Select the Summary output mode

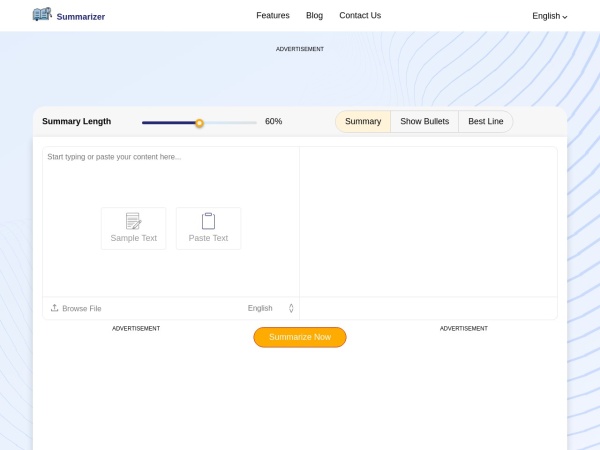[363, 122]
